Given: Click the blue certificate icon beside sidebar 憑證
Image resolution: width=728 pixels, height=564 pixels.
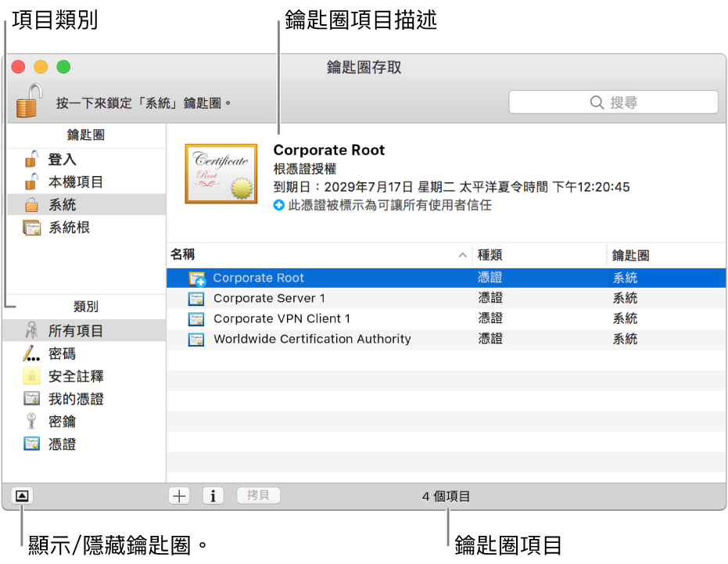Looking at the screenshot, I should point(31,444).
